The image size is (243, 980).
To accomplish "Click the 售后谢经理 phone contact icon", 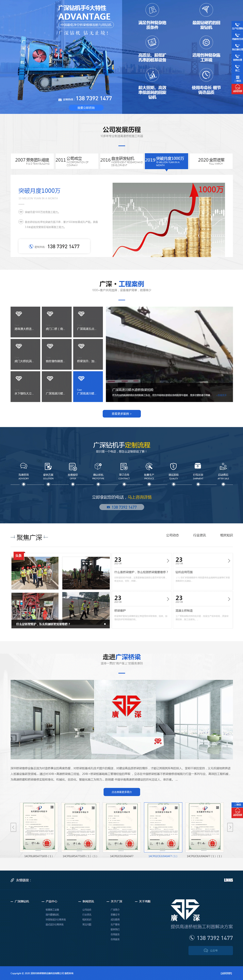I will click(x=238, y=46).
